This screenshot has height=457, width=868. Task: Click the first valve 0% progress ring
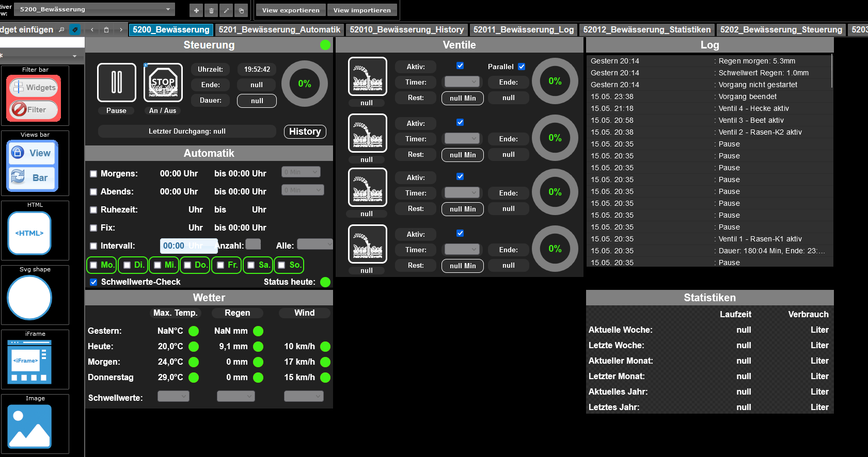(555, 81)
